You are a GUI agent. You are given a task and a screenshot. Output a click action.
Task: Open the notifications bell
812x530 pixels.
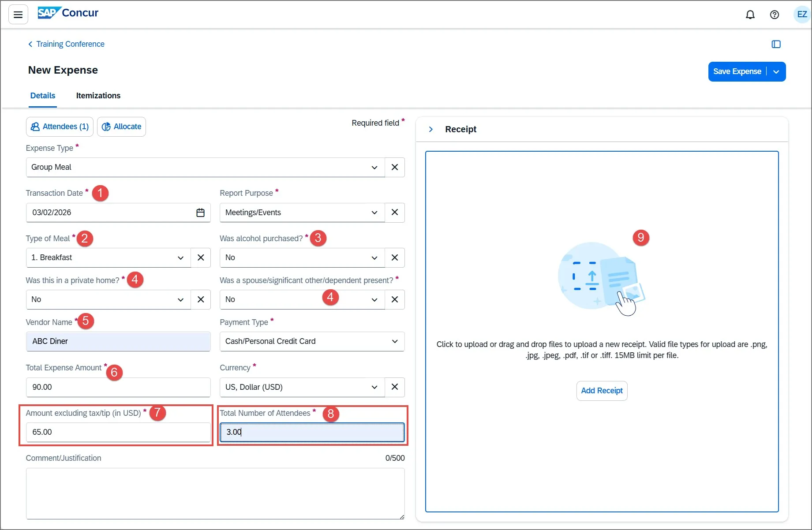pos(750,15)
